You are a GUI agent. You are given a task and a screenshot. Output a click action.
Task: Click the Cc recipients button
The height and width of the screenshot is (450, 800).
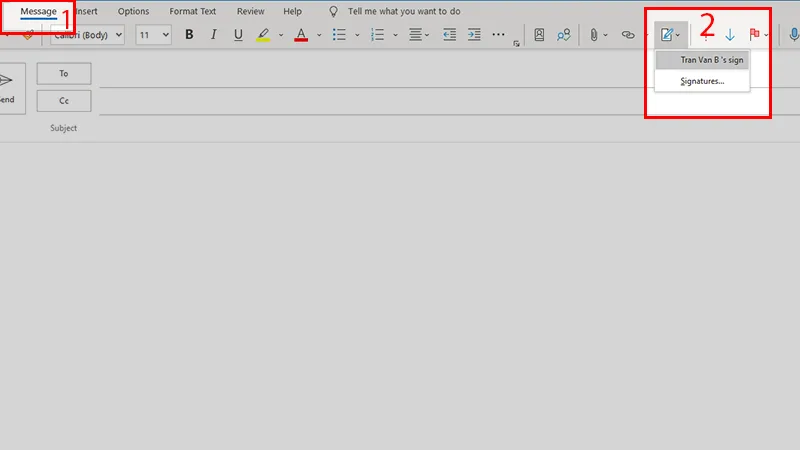coord(64,101)
